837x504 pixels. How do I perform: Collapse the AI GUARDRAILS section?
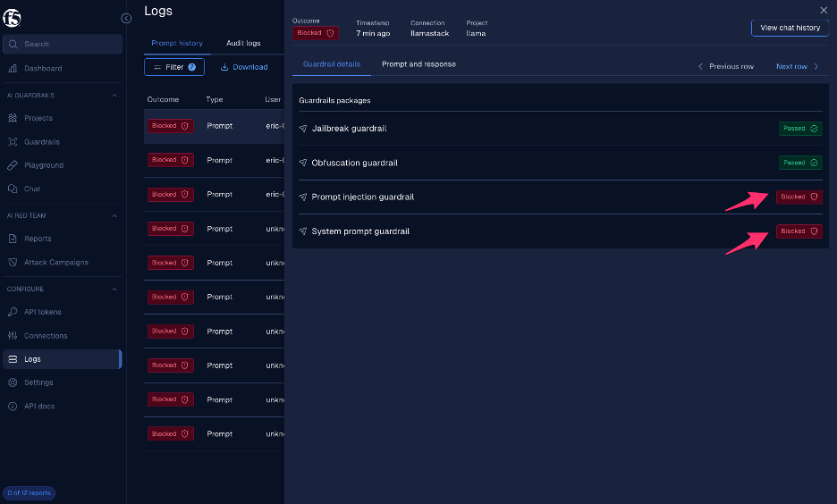(114, 96)
